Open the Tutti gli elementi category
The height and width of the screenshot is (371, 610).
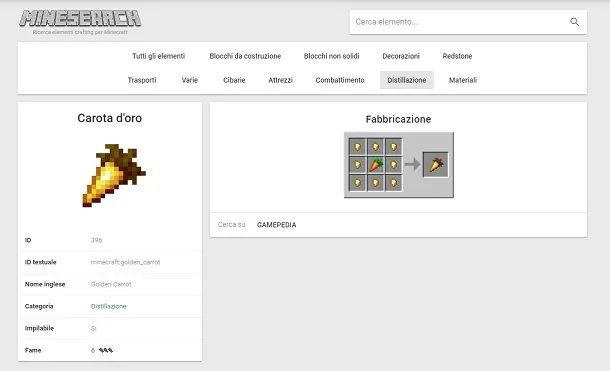point(158,56)
